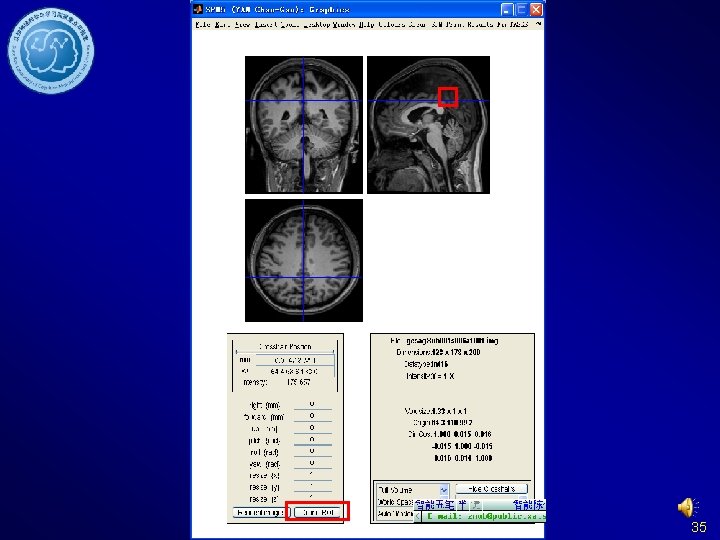Viewport: 720px width, 540px height.
Task: Open the Clear menu
Action: 417,24
